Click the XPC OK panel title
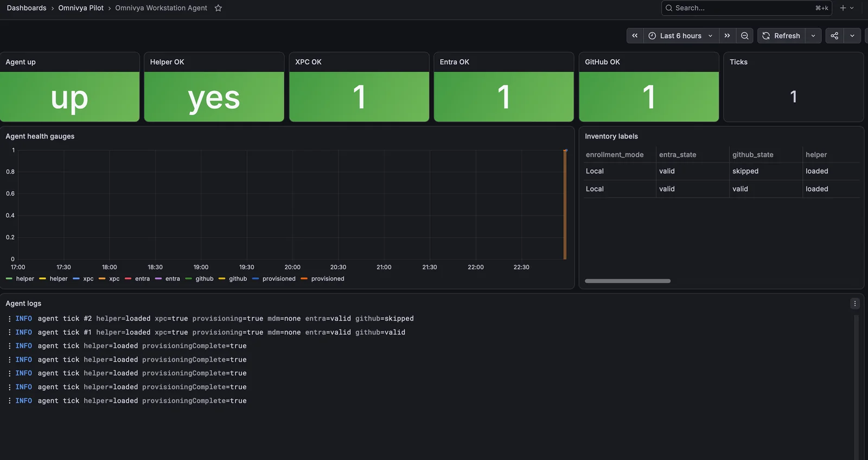 [308, 62]
